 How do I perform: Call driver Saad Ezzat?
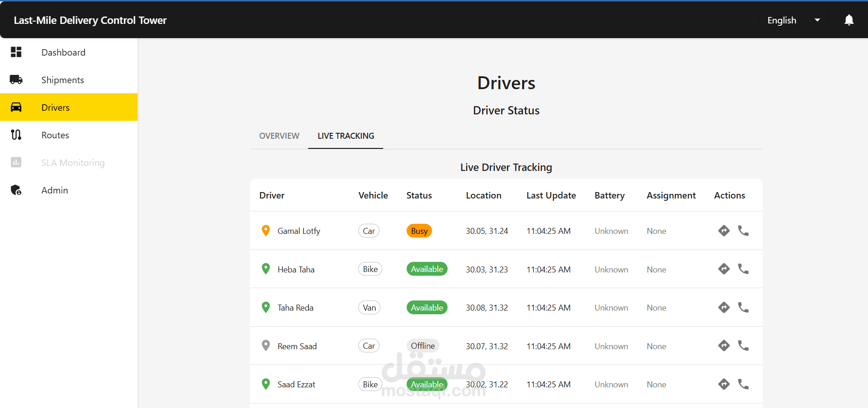coord(743,384)
